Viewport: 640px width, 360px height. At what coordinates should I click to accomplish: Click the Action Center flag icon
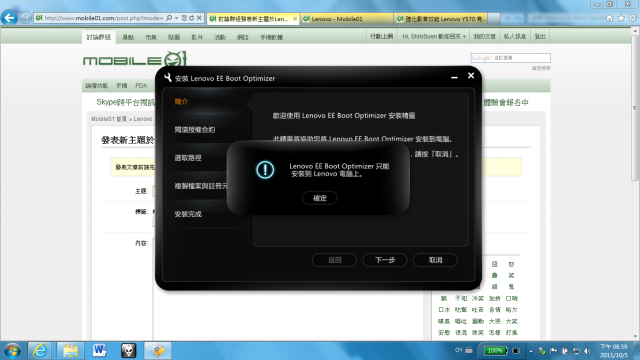(553, 351)
